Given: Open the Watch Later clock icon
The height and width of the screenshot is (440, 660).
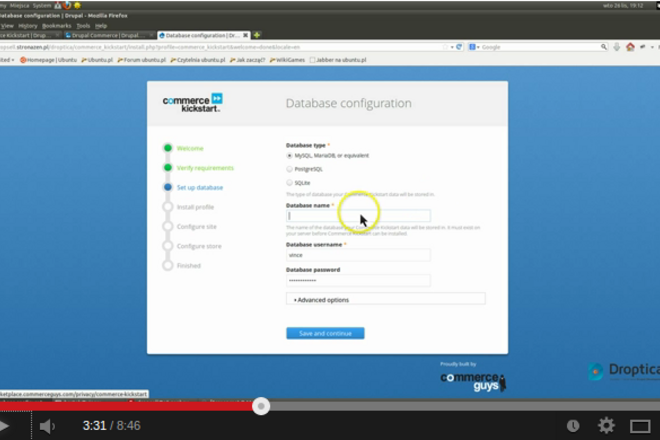Looking at the screenshot, I should pos(573,426).
